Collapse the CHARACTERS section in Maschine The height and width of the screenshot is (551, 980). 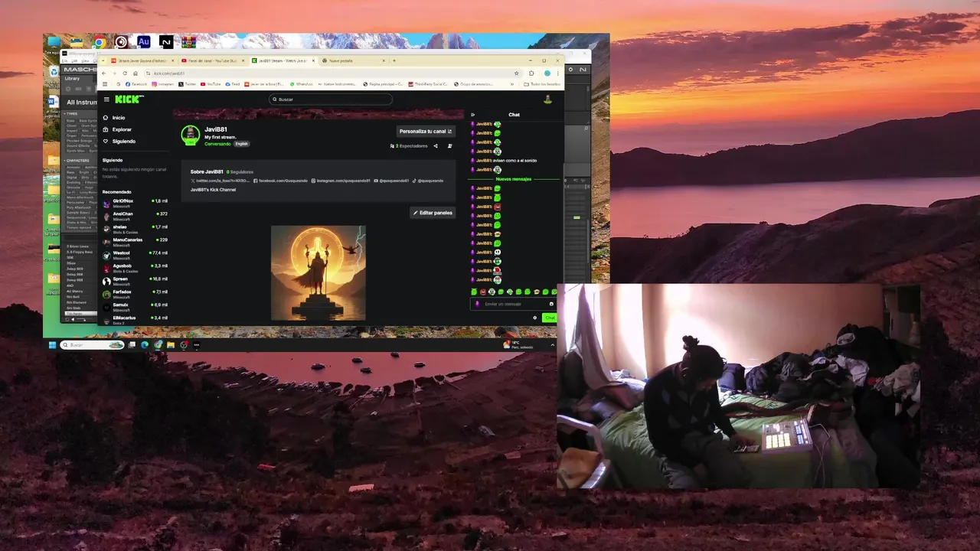point(77,161)
